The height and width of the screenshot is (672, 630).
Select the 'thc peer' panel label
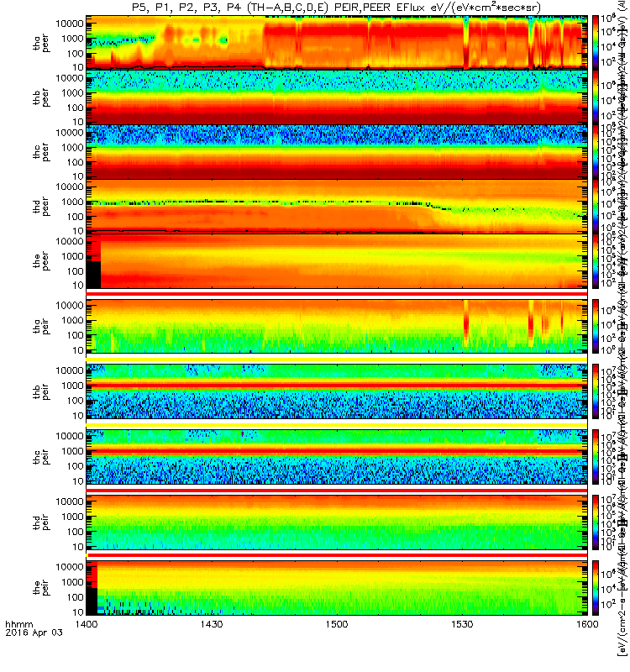click(x=41, y=152)
